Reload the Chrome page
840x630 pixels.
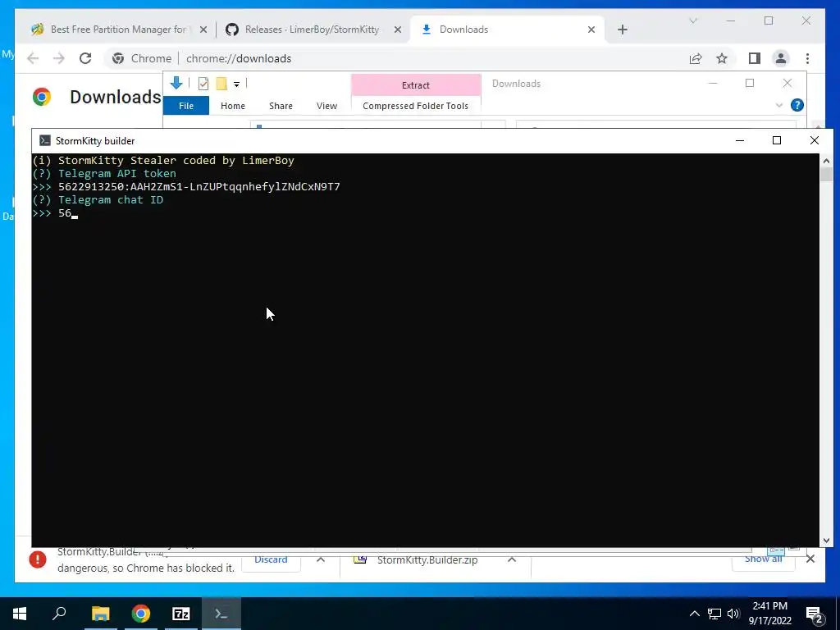point(85,58)
